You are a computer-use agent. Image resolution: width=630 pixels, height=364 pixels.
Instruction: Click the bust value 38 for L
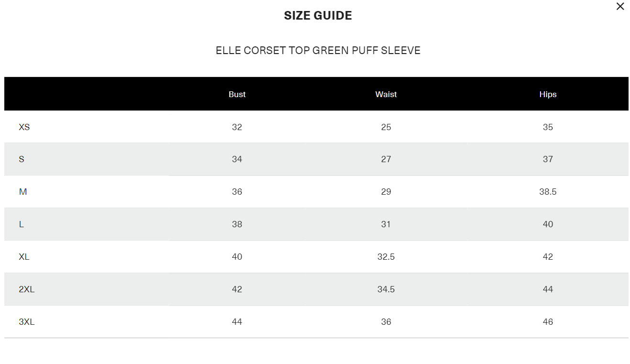pos(237,224)
